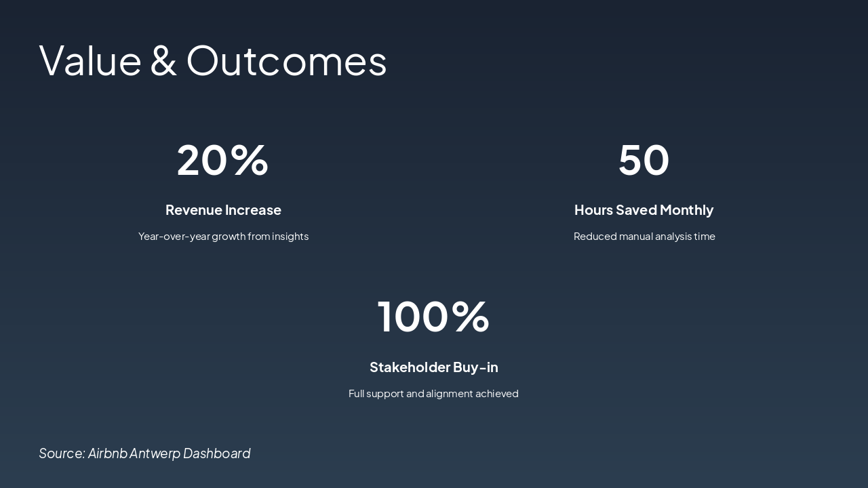Select the "Hours Saved Monthly" heading
The width and height of the screenshot is (868, 488).
click(x=644, y=210)
